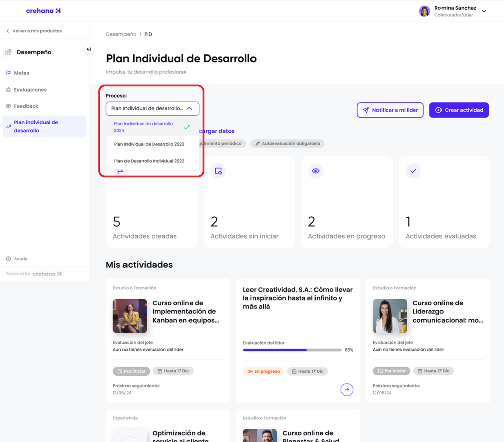Open Feedback via its speech bubble icon
504x442 pixels.
tap(8, 105)
